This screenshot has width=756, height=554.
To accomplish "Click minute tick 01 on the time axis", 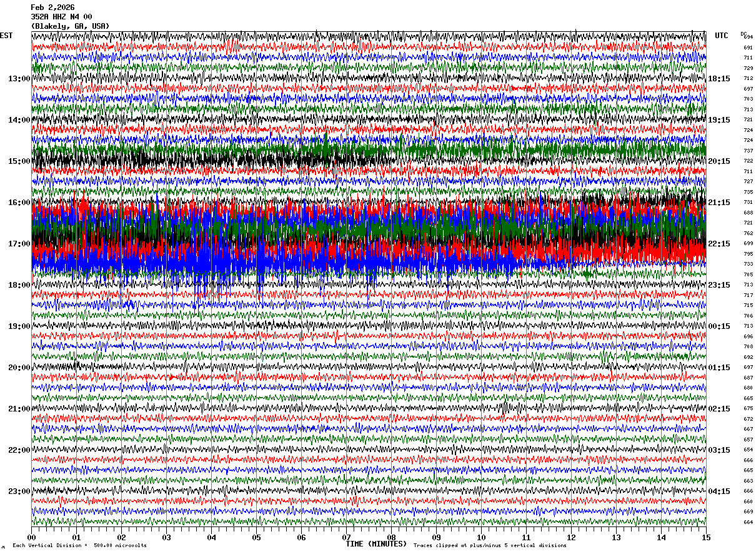I will [x=76, y=537].
